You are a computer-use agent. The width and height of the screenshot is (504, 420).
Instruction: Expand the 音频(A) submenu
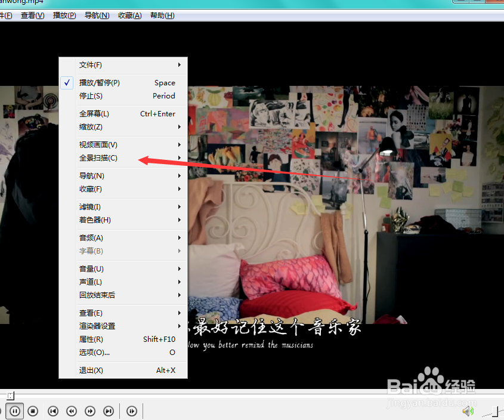click(123, 238)
